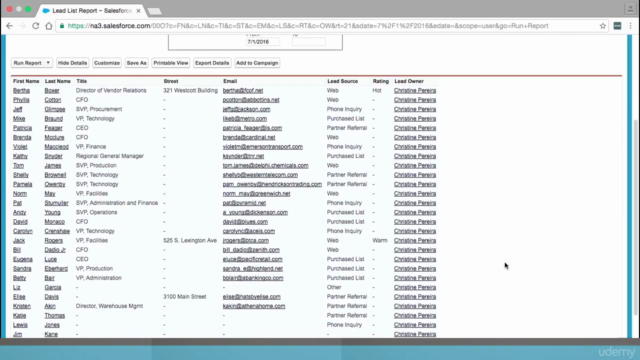Click the page vertical scrollbar
Viewport: 640px width, 360px height.
click(636, 216)
